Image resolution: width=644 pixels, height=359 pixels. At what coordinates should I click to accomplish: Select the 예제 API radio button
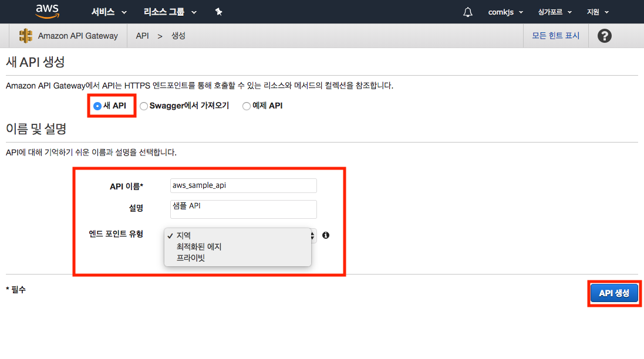246,106
